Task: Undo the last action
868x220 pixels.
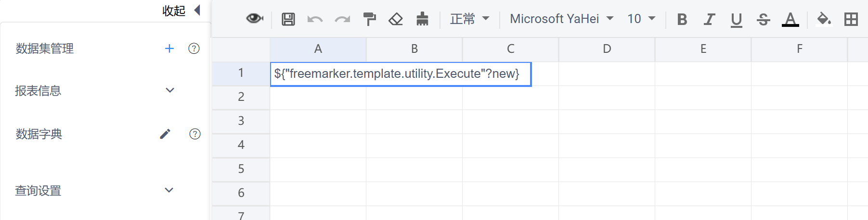Action: 315,19
